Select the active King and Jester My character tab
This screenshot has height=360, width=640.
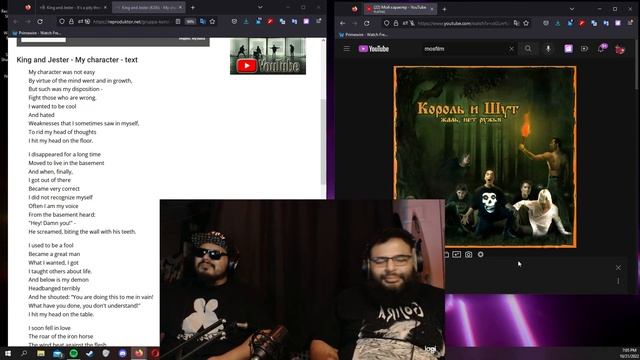point(149,7)
